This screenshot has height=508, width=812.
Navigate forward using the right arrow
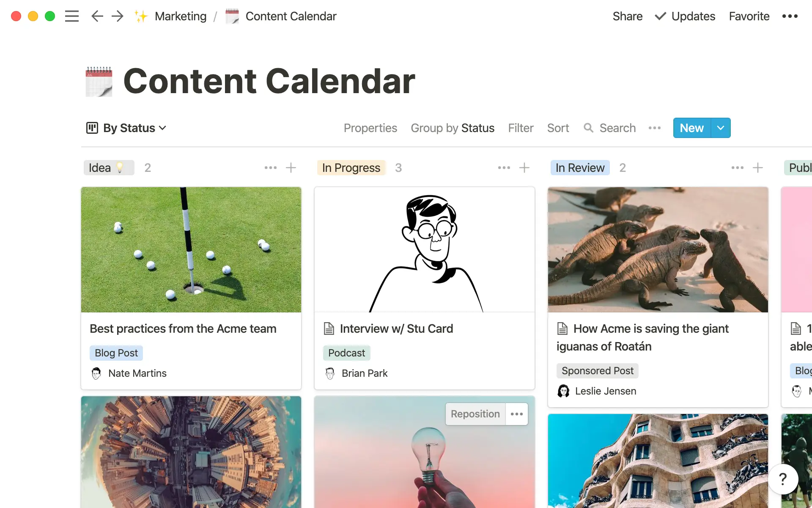pos(117,16)
